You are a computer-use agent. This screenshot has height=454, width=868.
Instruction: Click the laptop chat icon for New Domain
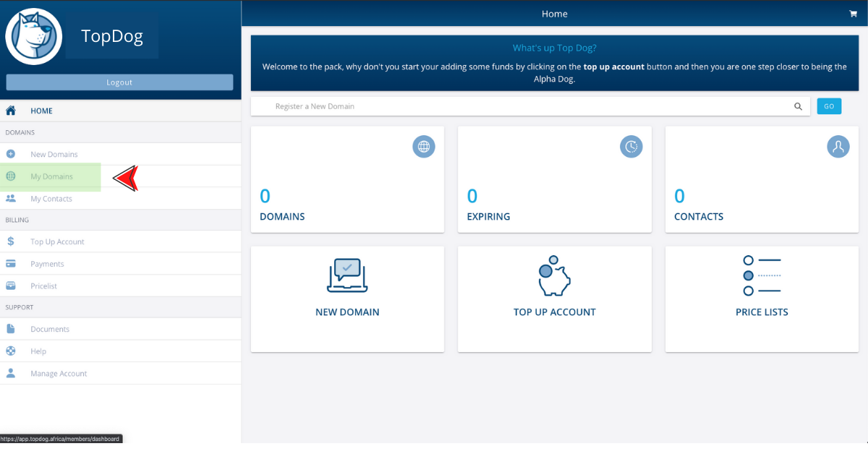347,275
